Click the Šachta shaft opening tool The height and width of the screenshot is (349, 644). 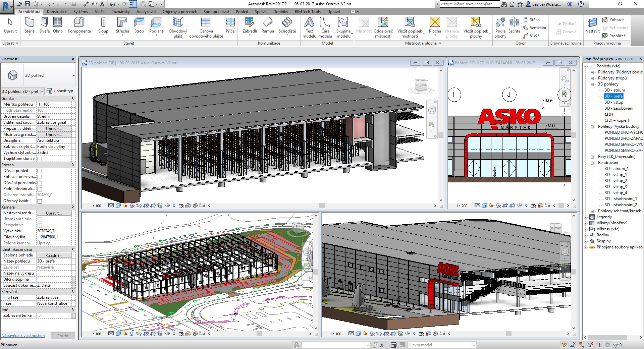click(x=514, y=25)
